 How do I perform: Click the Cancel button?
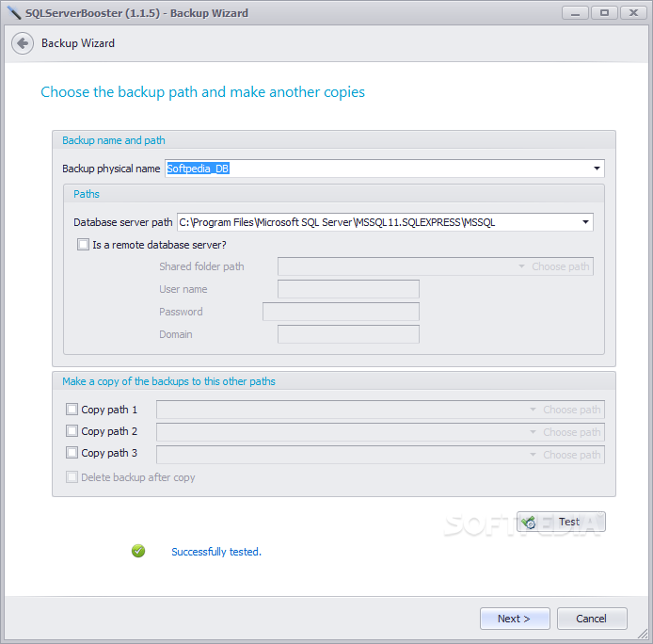coord(592,619)
